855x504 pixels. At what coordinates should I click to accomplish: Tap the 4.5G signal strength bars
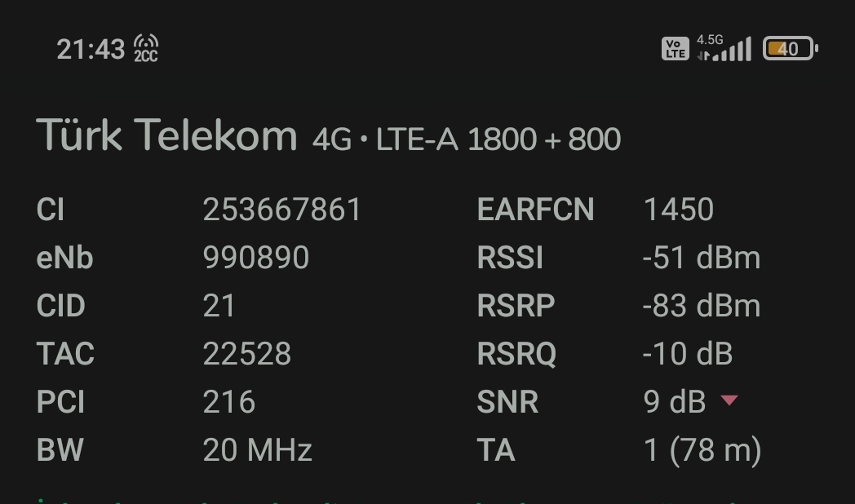click(724, 47)
